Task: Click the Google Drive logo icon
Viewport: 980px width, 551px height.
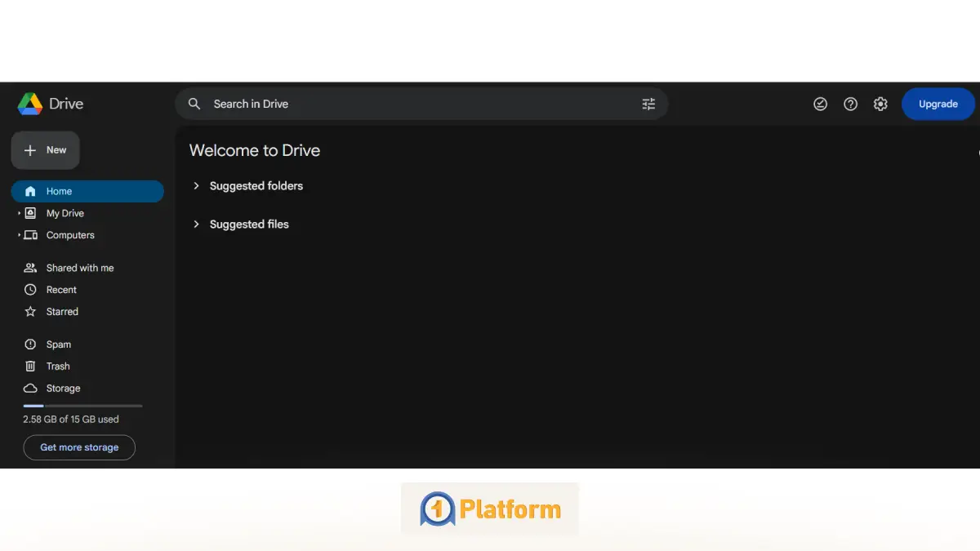Action: click(30, 104)
